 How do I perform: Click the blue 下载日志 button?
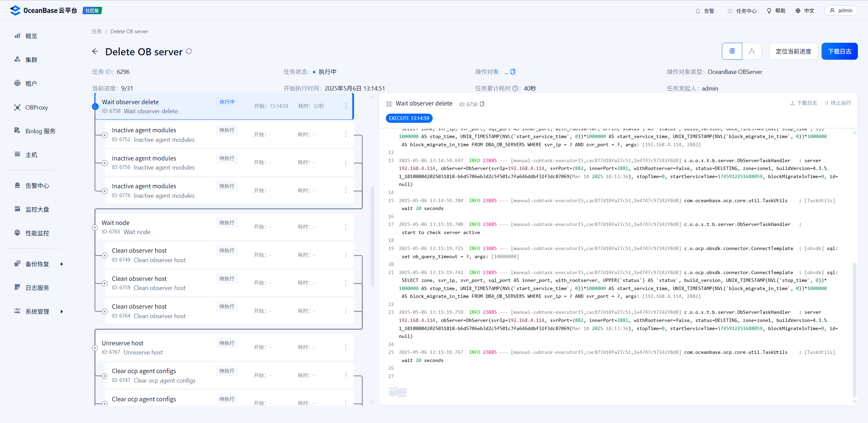pyautogui.click(x=839, y=51)
